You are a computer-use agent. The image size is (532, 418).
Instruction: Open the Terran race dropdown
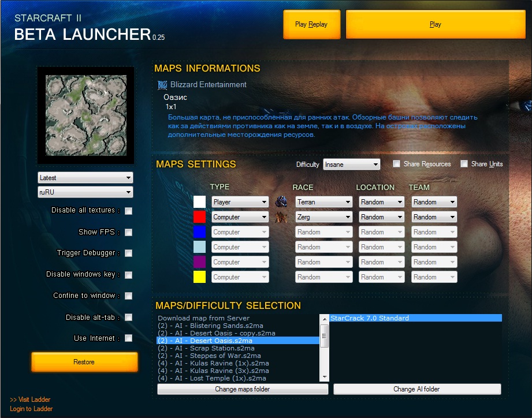coord(323,202)
